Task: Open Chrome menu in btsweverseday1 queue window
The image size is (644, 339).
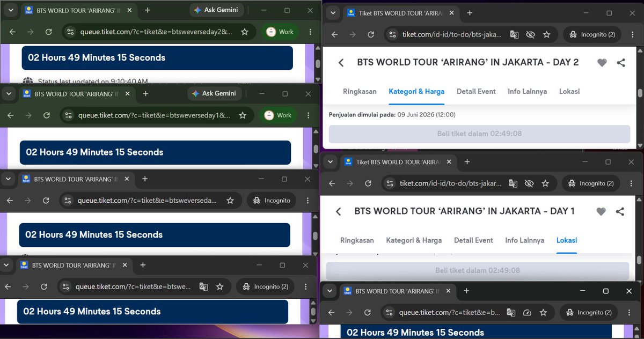Action: (308, 115)
